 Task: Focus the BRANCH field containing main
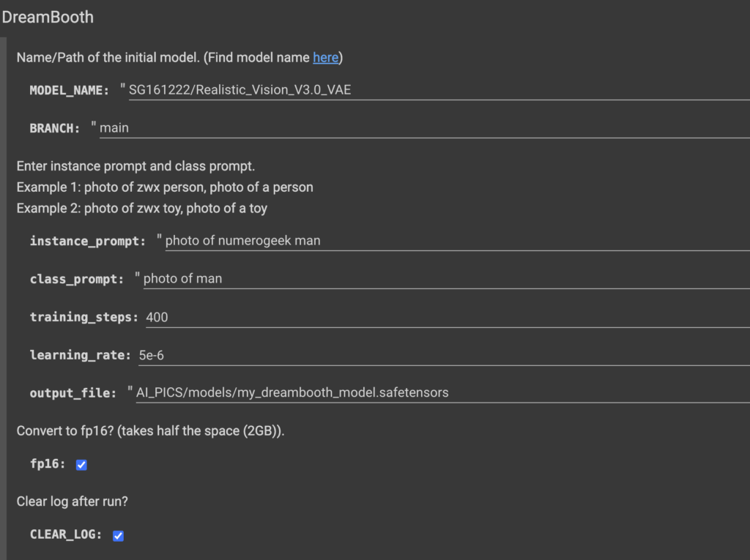click(x=425, y=128)
